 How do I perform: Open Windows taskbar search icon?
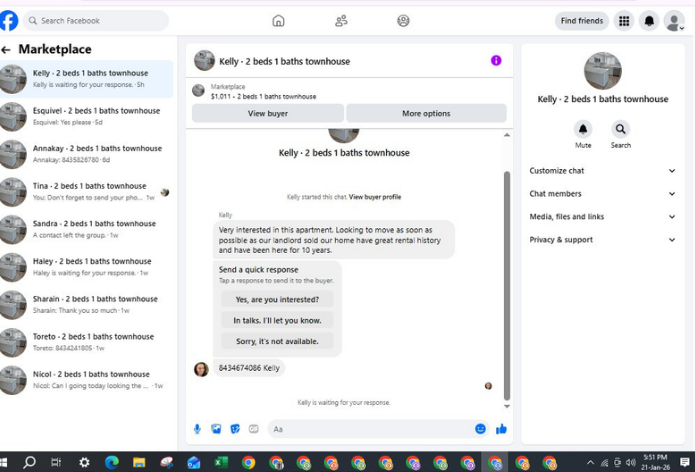tap(29, 463)
